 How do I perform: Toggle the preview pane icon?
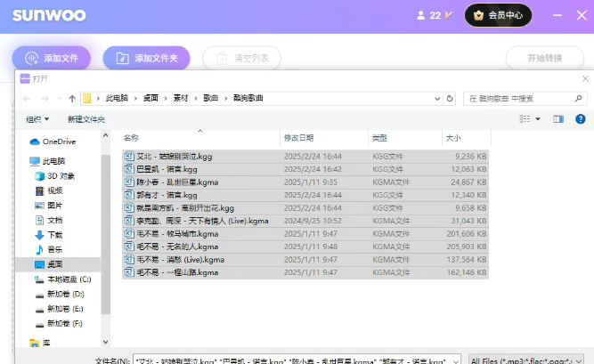(x=558, y=118)
